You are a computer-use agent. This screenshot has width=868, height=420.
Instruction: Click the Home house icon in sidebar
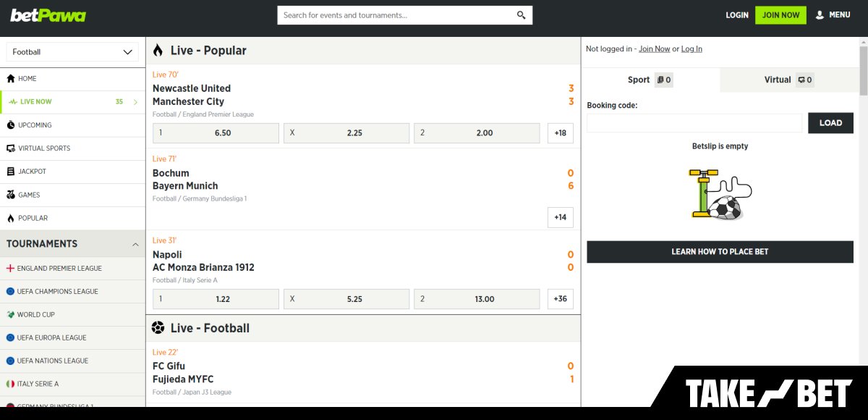(x=11, y=78)
